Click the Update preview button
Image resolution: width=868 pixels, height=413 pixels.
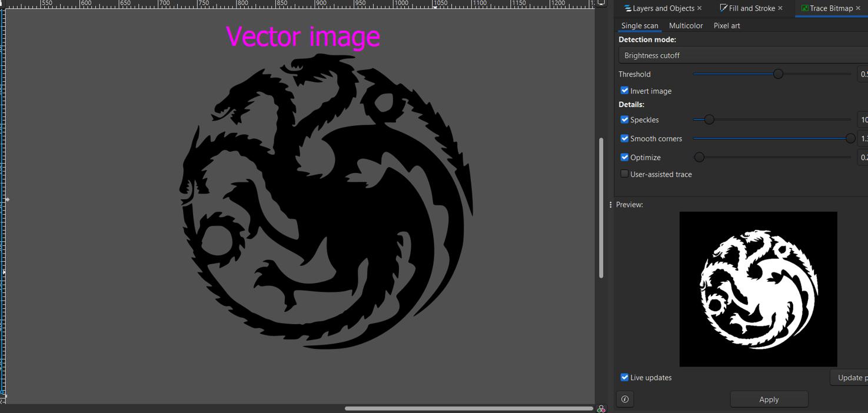849,378
